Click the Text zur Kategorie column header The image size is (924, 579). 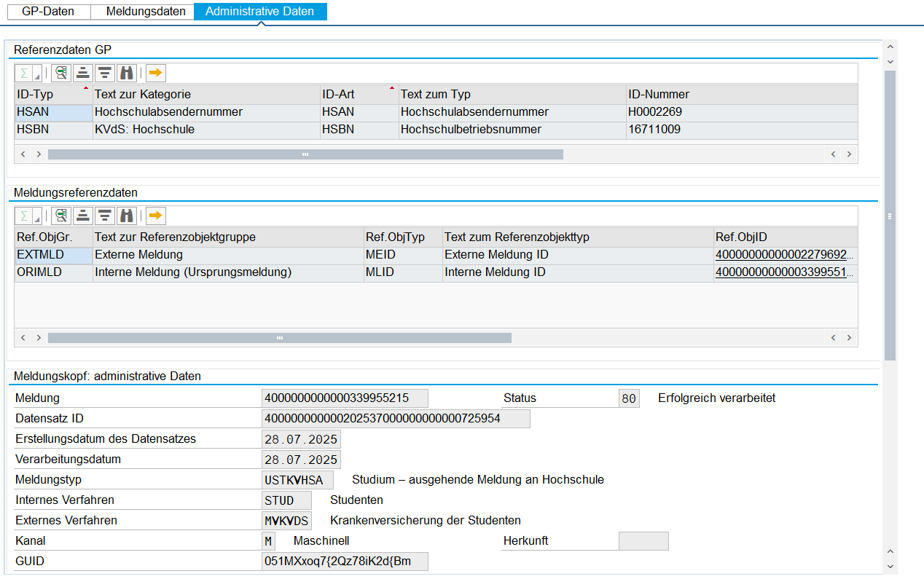(206, 95)
